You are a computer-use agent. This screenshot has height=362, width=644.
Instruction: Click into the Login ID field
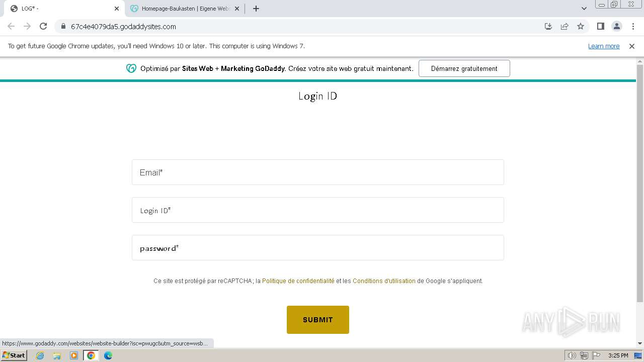point(317,210)
